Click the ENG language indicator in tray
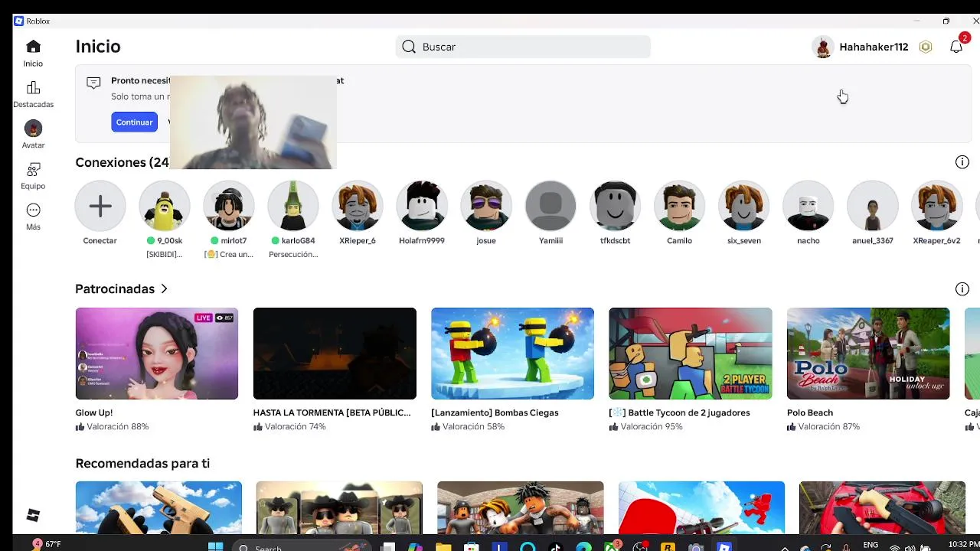 click(871, 545)
